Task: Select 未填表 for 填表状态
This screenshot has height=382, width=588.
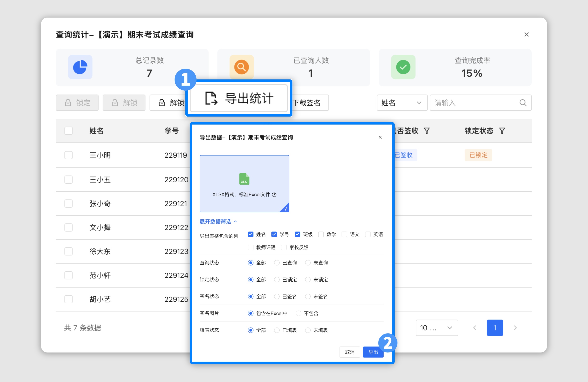Action: [x=308, y=330]
